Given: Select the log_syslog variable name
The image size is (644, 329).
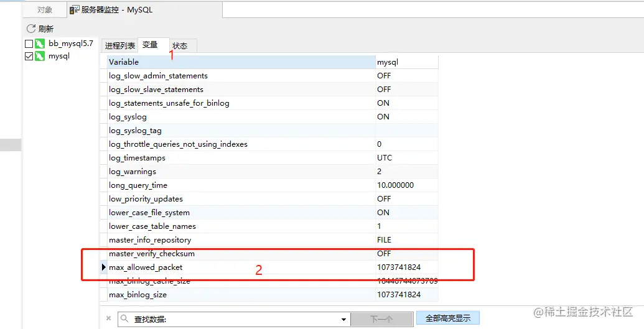Looking at the screenshot, I should pos(128,117).
